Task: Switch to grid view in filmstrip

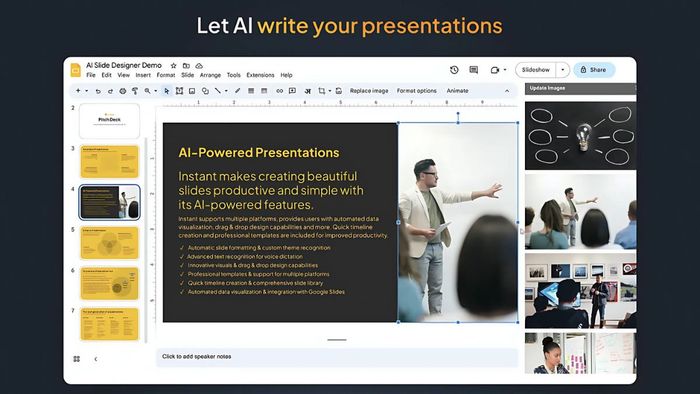Action: tap(76, 359)
